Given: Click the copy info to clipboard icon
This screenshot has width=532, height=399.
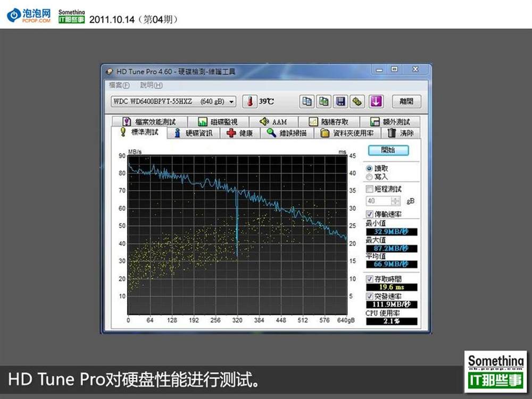Looking at the screenshot, I should point(307,102).
